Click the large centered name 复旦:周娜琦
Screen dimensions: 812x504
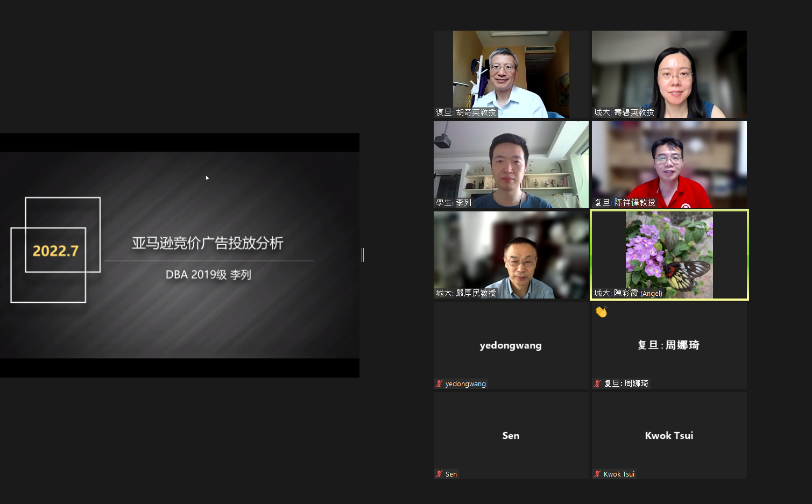point(668,345)
